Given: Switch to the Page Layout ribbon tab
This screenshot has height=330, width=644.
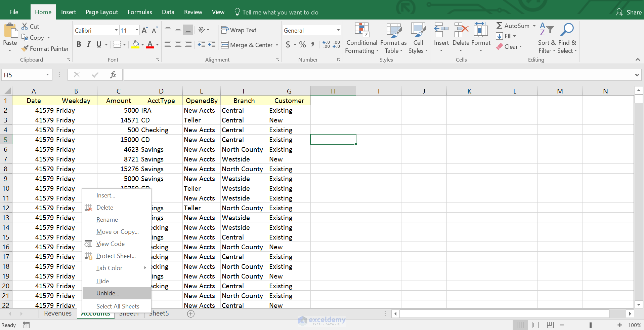Looking at the screenshot, I should [x=101, y=12].
